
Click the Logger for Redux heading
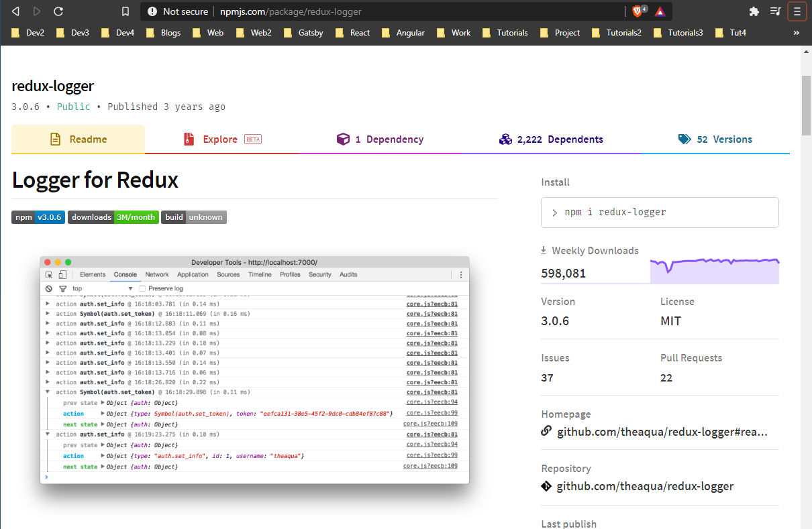click(95, 180)
